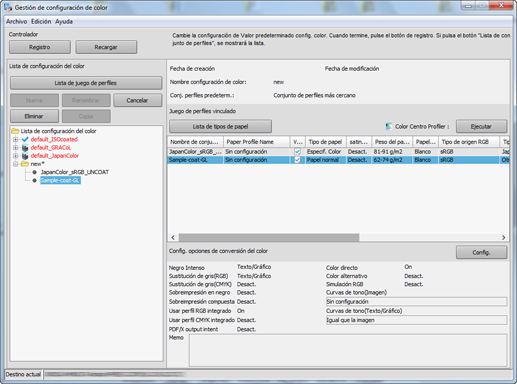Screen dimensions: 517x384
Task: Open the Archivo menu
Action: (x=16, y=22)
